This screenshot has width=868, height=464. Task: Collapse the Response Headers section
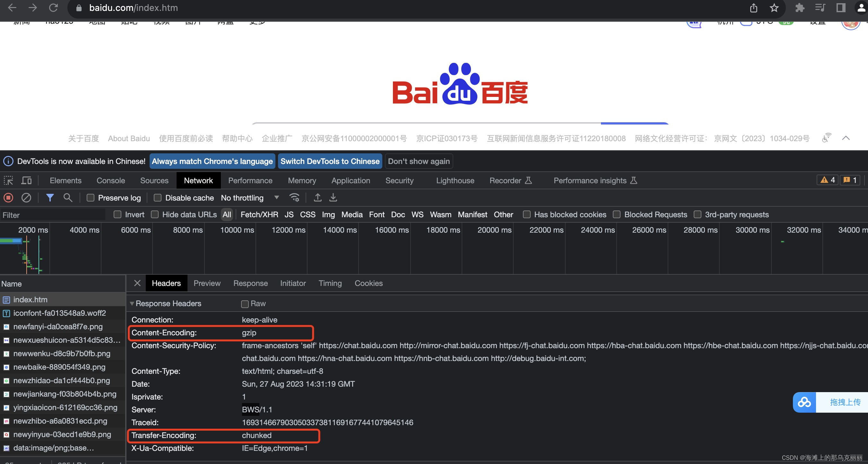coord(132,303)
